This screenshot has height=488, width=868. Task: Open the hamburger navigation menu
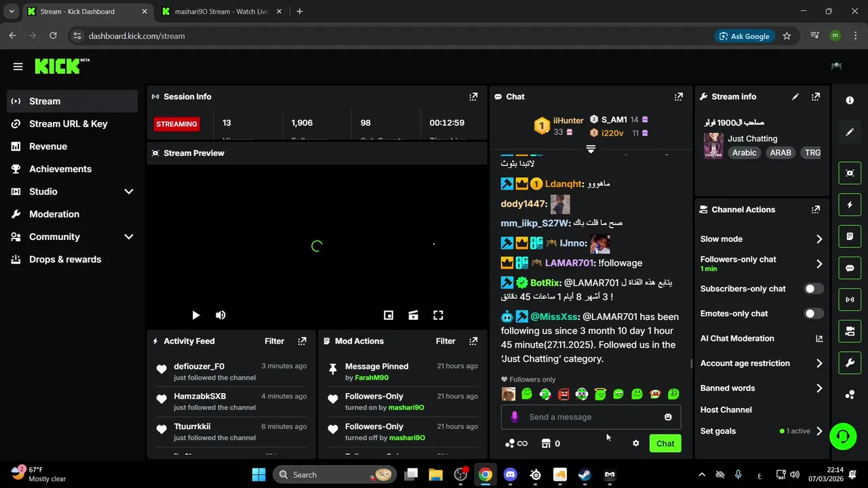(18, 66)
